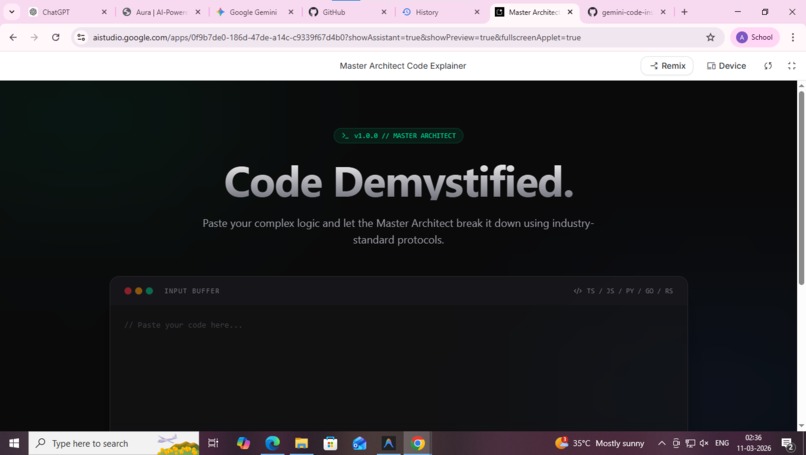Switch ENG input language
The image size is (806, 455).
point(722,443)
